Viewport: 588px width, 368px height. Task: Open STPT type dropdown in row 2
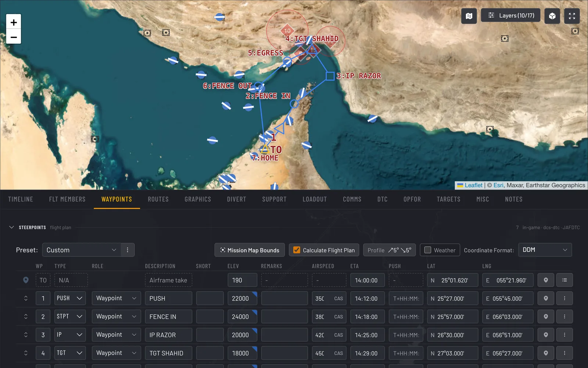pyautogui.click(x=70, y=316)
